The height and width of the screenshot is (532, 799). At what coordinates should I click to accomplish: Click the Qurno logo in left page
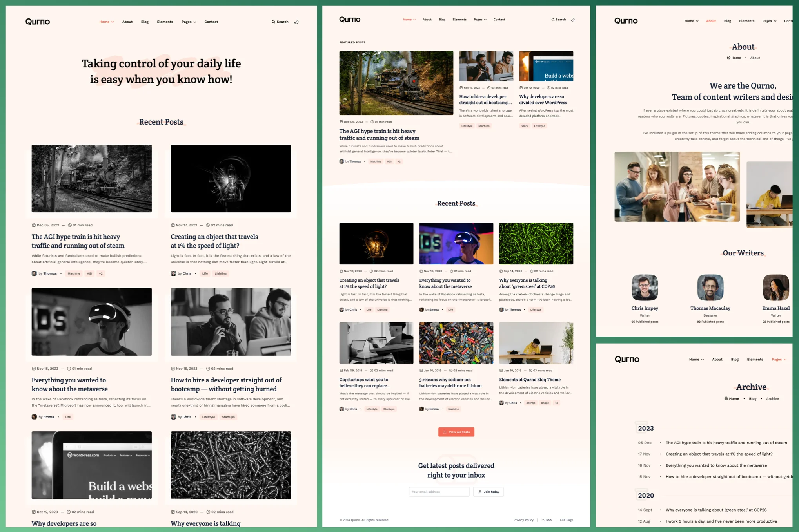[38, 22]
